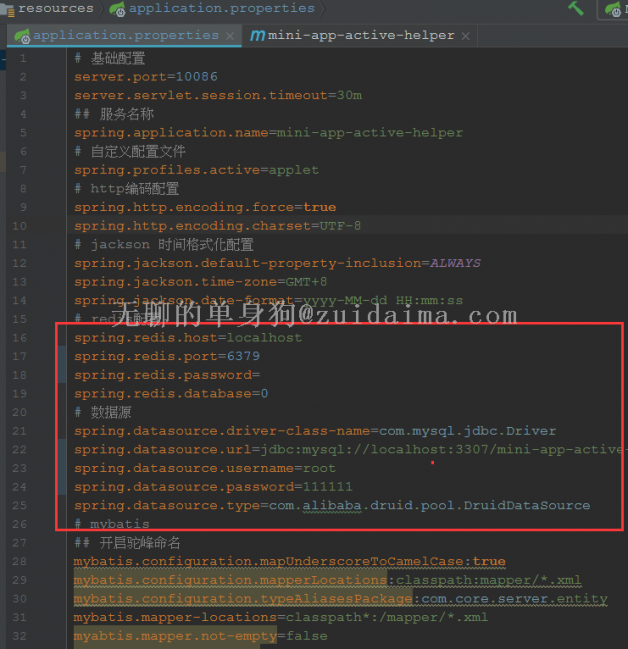Viewport: 628px width, 649px height.
Task: Switch to the mini-app-active-helper tab
Action: pos(360,36)
